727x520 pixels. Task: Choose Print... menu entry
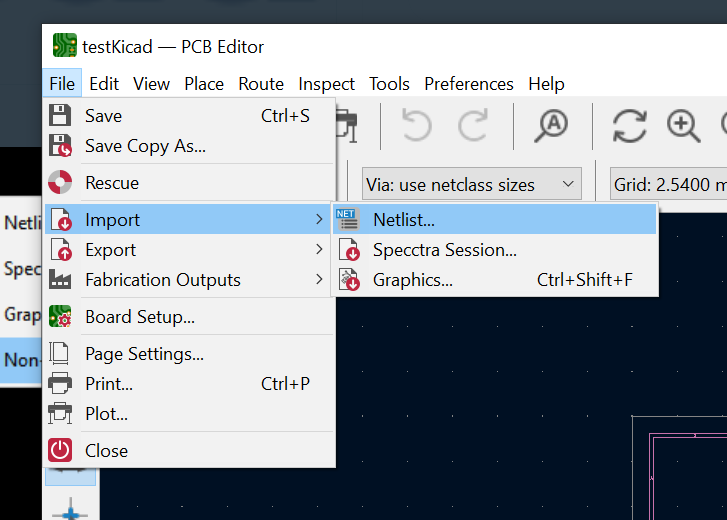(190, 384)
